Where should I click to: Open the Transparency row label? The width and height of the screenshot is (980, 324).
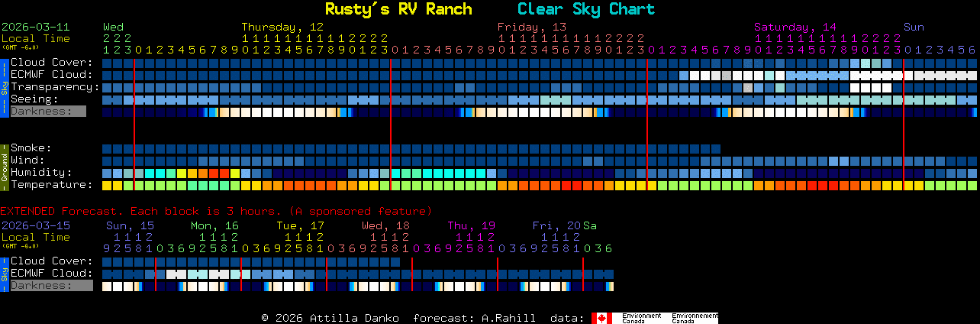(55, 87)
